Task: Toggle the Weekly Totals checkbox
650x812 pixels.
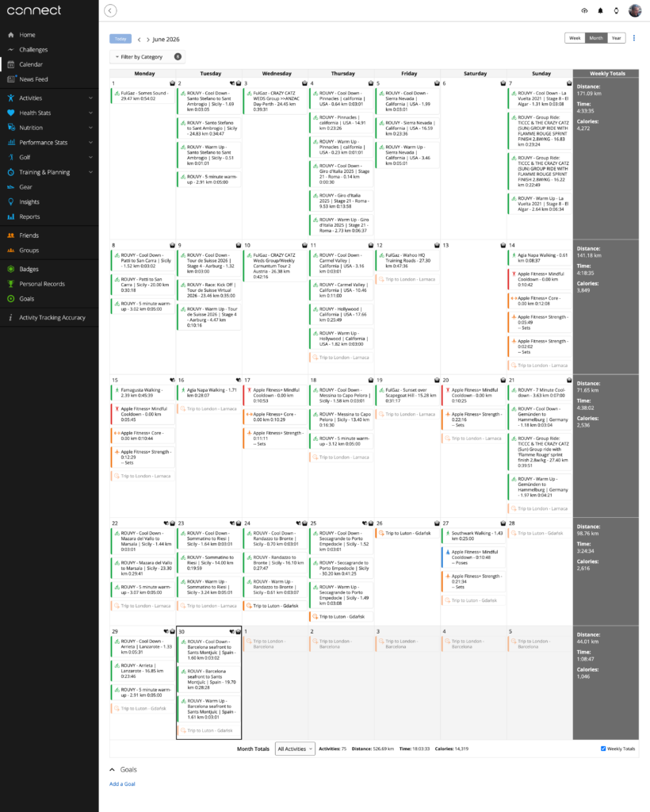Action: coord(603,749)
